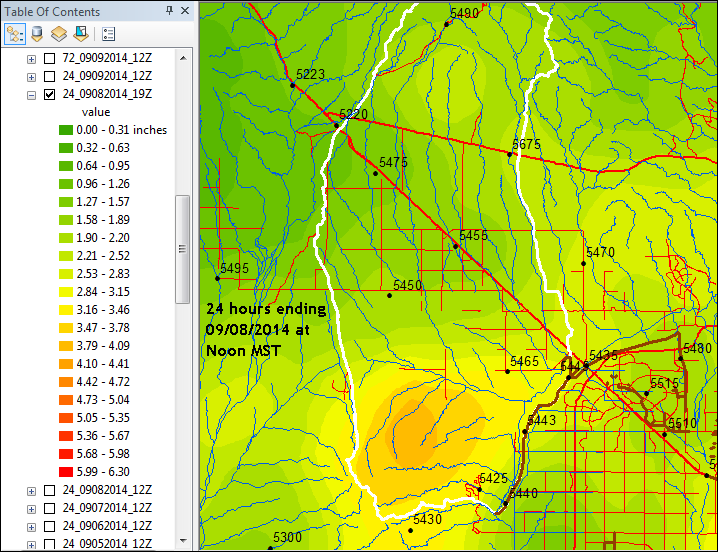The width and height of the screenshot is (718, 552).
Task: Click the '24 hours ending' map annotation text
Action: 266,310
